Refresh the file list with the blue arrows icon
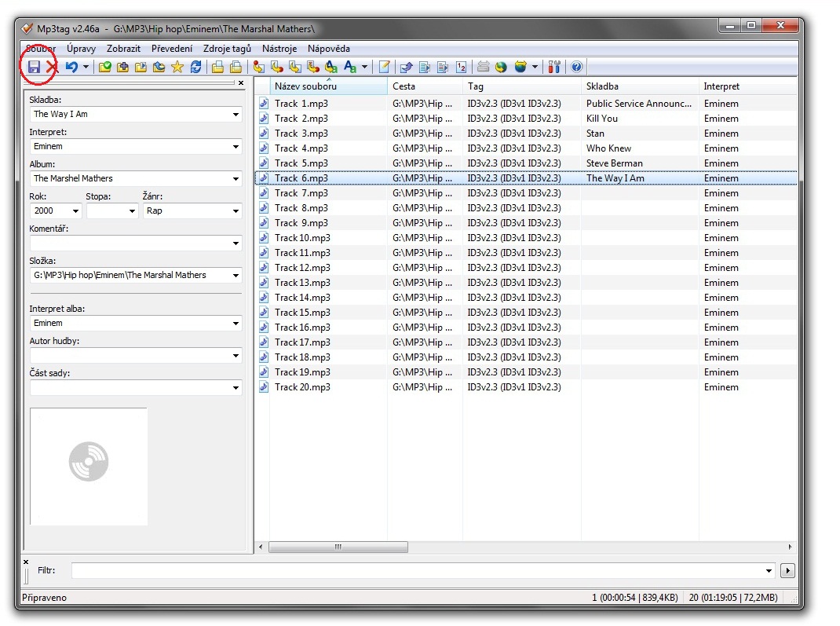The image size is (840, 626). 196,67
